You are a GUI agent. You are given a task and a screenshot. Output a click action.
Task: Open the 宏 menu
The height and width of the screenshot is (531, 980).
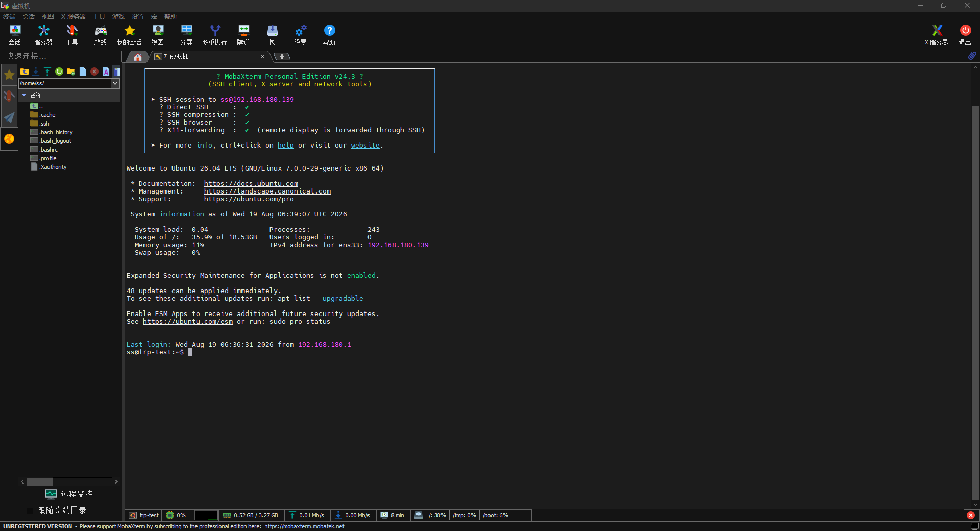(x=154, y=17)
